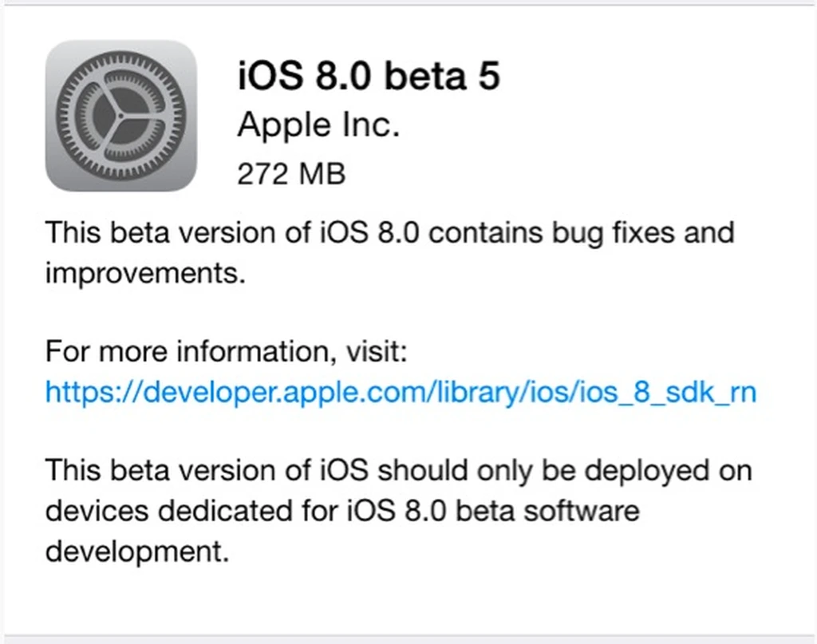Tap the 'beta 5' part of the title
Image resolution: width=817 pixels, height=644 pixels.
click(442, 76)
